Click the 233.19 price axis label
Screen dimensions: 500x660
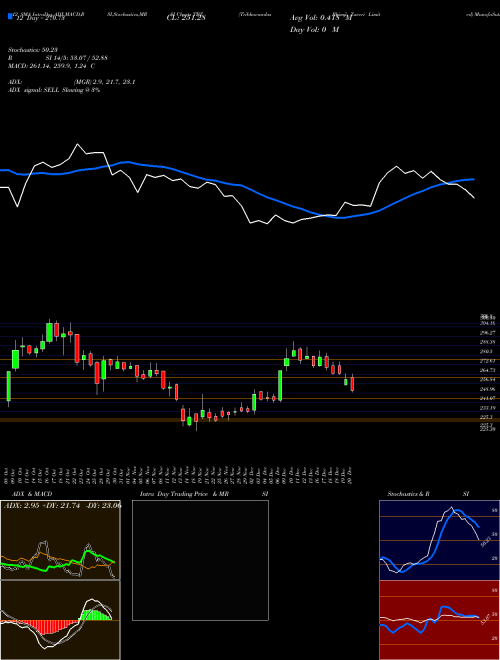point(489,408)
